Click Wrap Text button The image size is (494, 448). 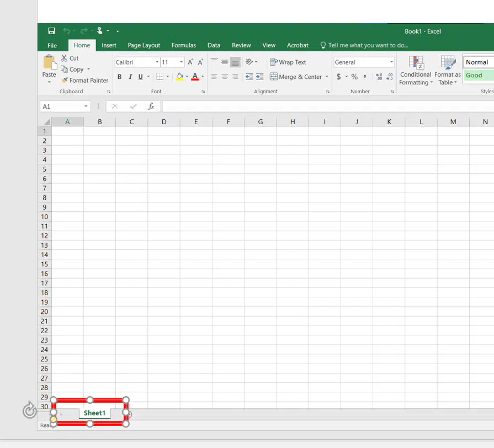pos(288,62)
